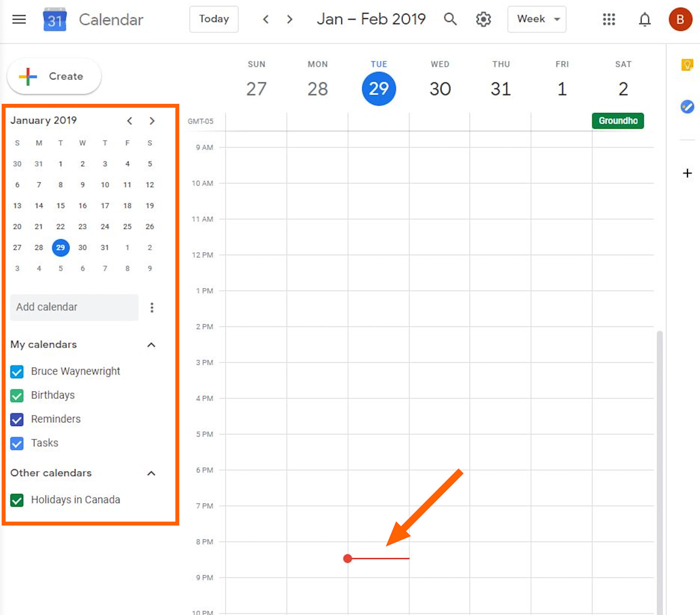The height and width of the screenshot is (615, 700).
Task: Open the search icon in the header
Action: tap(450, 19)
